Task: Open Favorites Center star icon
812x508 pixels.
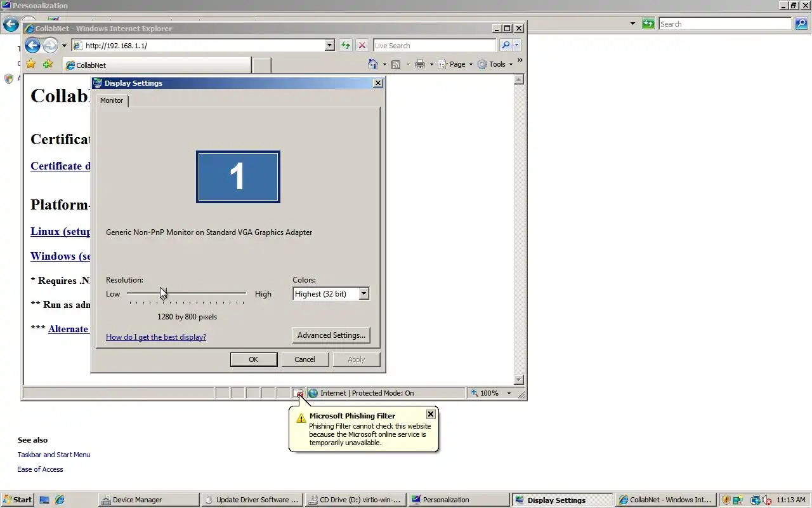Action: 30,64
